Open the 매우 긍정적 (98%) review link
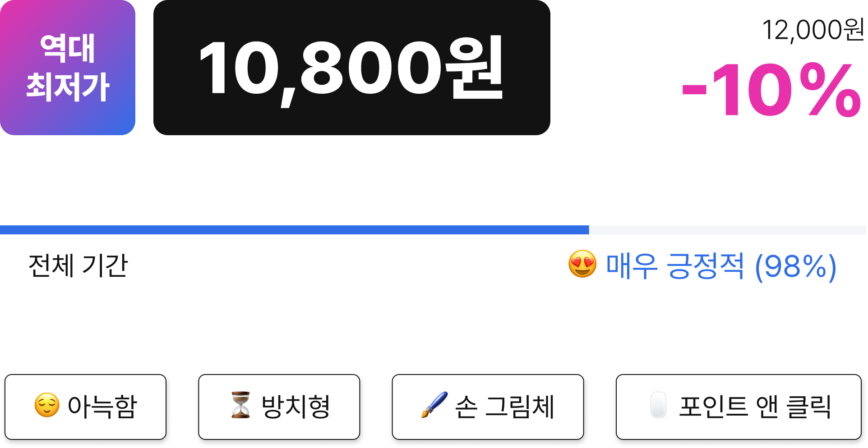868x448 pixels. 721,266
